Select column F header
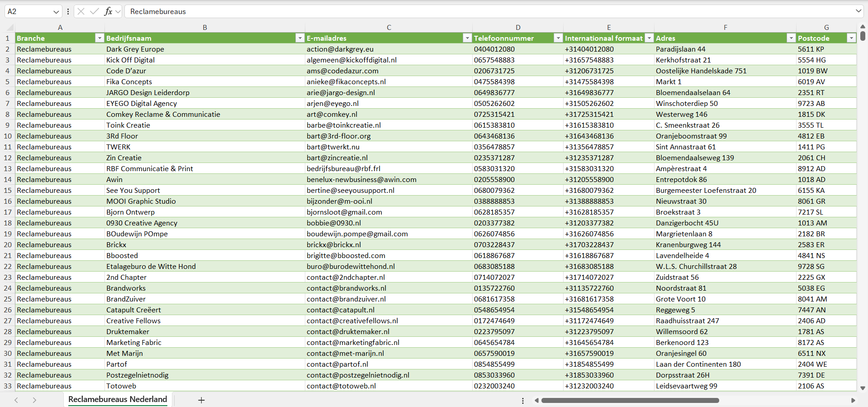This screenshot has height=407, width=868. pyautogui.click(x=725, y=27)
